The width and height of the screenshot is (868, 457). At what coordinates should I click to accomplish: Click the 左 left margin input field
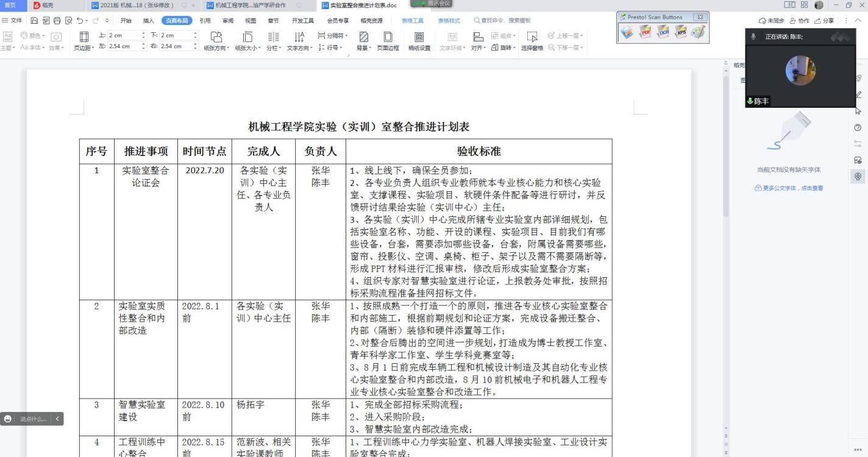[124, 46]
